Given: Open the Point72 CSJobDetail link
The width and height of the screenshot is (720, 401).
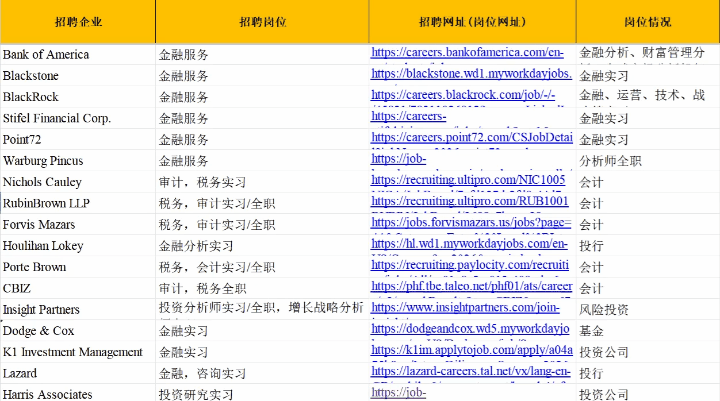Looking at the screenshot, I should (x=472, y=137).
